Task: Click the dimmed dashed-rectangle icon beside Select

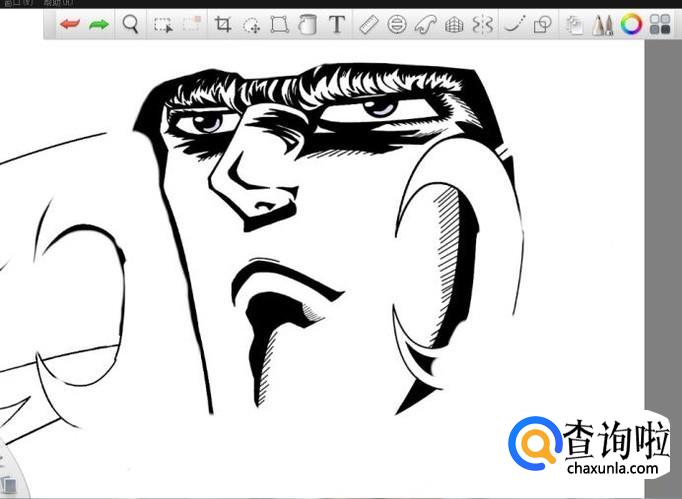Action: [191, 24]
